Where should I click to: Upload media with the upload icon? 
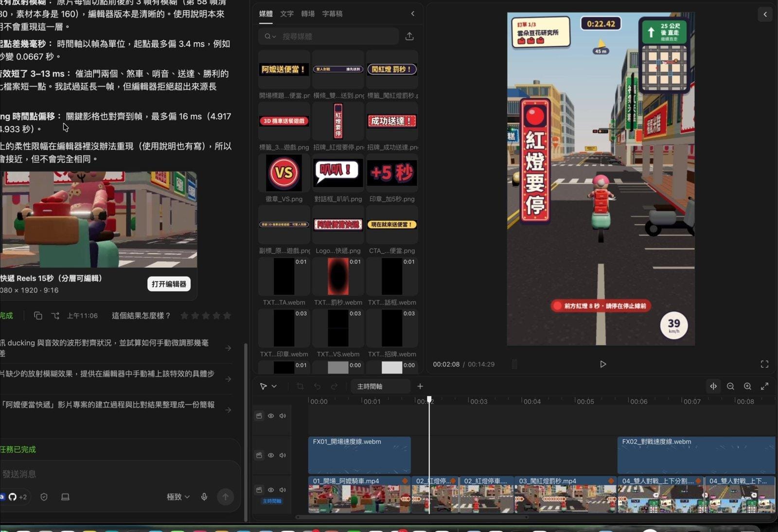tap(409, 36)
